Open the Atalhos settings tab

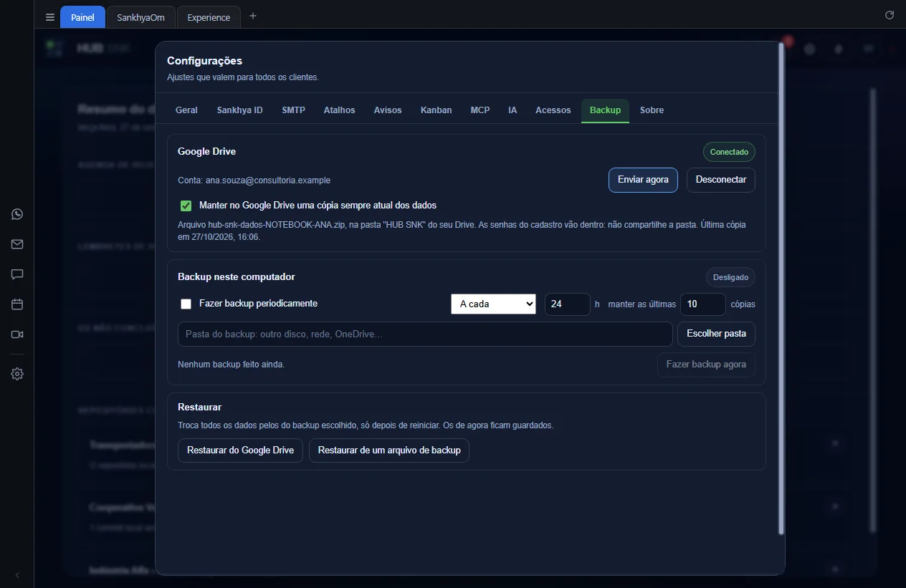click(x=340, y=110)
